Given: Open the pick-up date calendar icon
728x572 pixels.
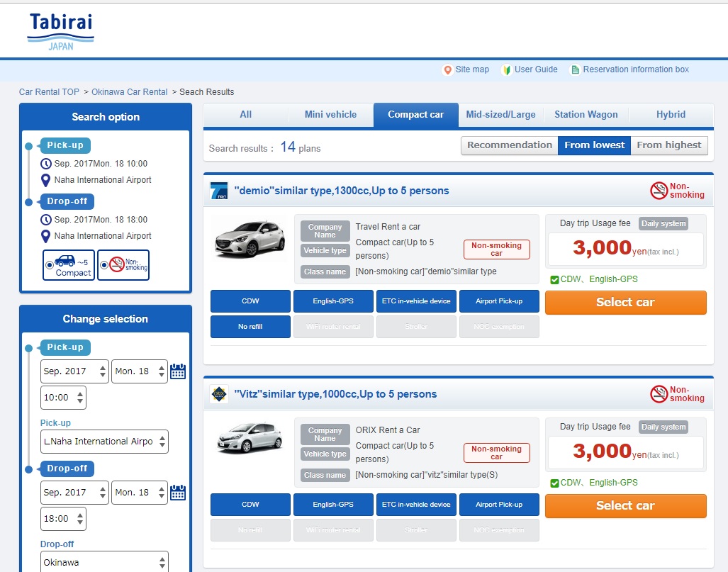Looking at the screenshot, I should (178, 371).
